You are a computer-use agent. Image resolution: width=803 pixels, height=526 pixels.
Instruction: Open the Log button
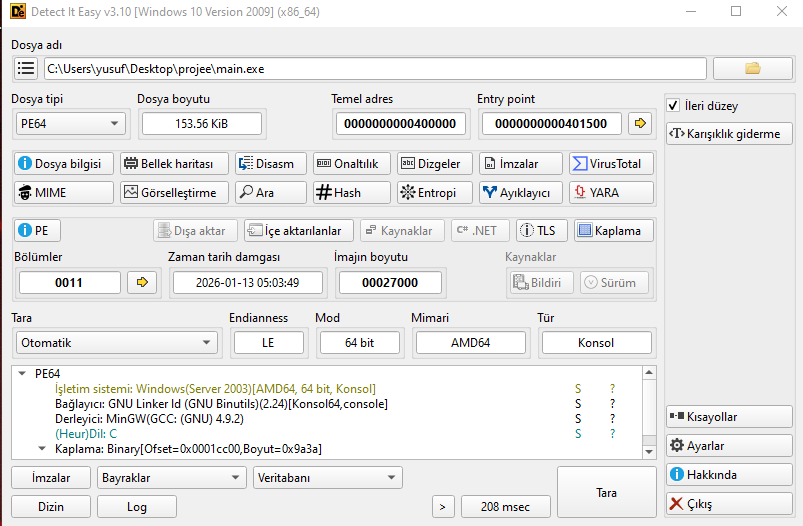point(137,507)
